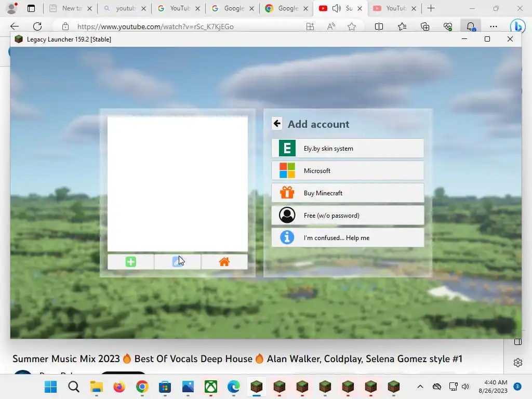Screen dimensions: 532x399
Task: Open Microsoft Store from the taskbar
Action: click(x=165, y=387)
